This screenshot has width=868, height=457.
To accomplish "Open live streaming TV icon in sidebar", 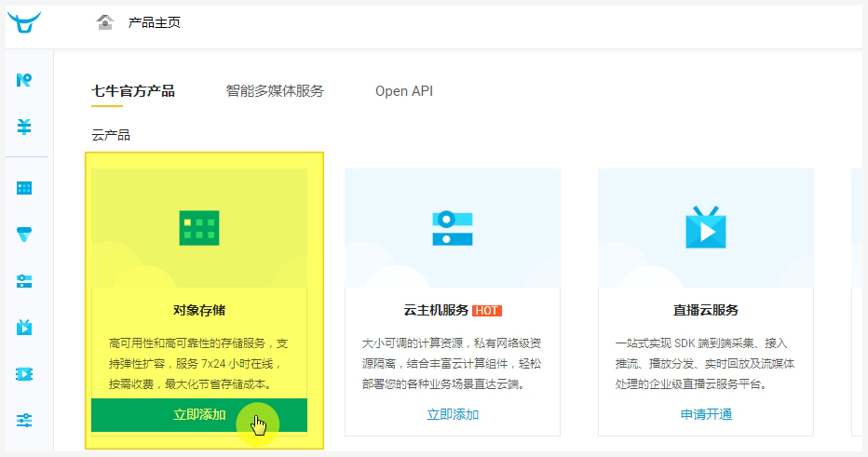I will pyautogui.click(x=24, y=328).
